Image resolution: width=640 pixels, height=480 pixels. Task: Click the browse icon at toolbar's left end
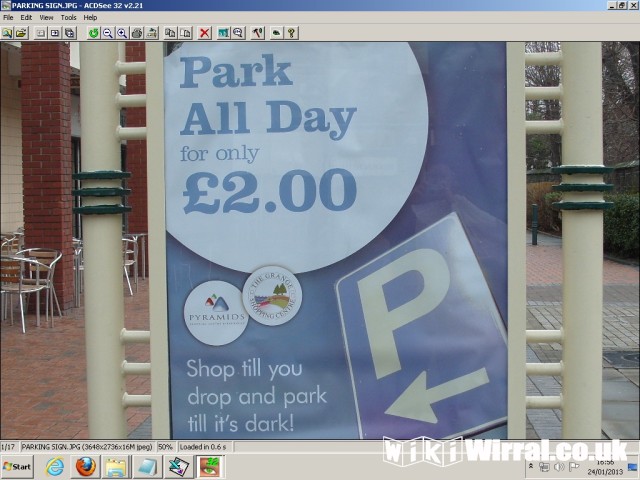[7, 33]
